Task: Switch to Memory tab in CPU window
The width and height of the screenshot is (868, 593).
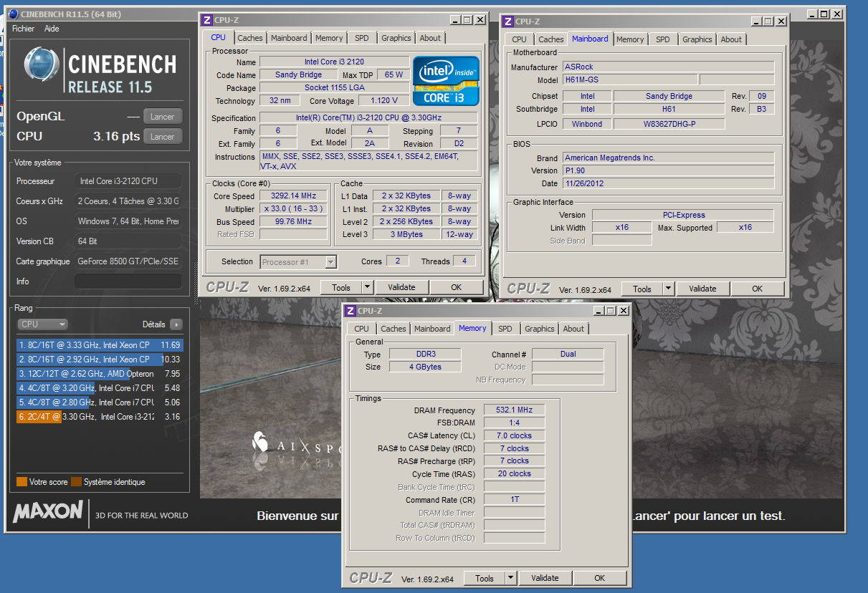Action: (x=329, y=38)
